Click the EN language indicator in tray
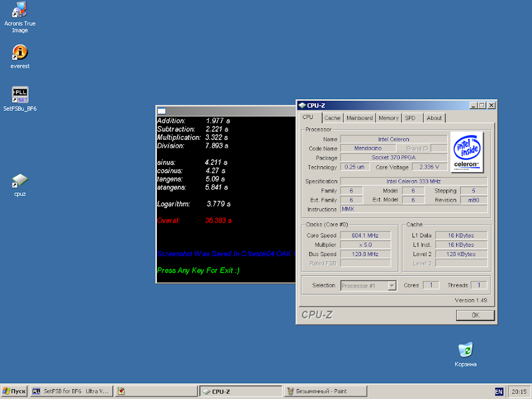 coord(499,391)
